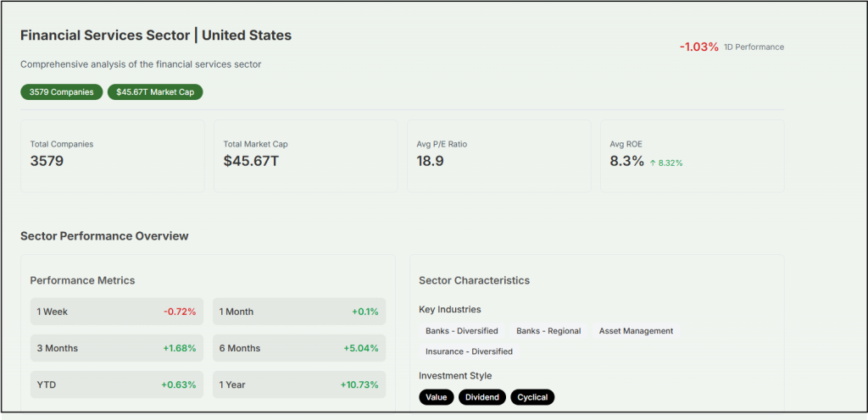This screenshot has height=420, width=868.
Task: Select the Total Market Cap card
Action: tap(305, 156)
